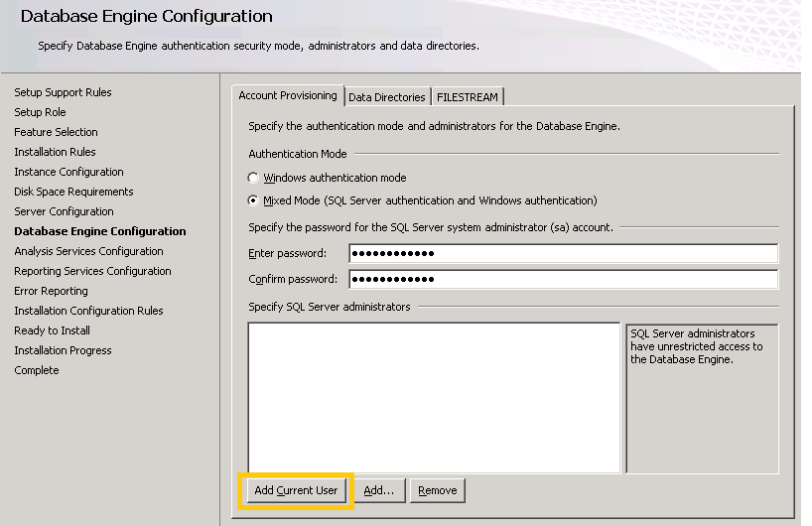Click the unrestricted access description text
The width and height of the screenshot is (812, 526).
pyautogui.click(x=697, y=346)
